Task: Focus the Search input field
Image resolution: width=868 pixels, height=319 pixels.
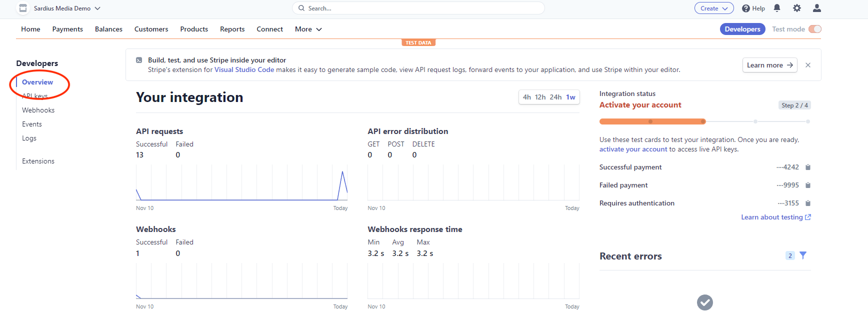Action: (418, 8)
